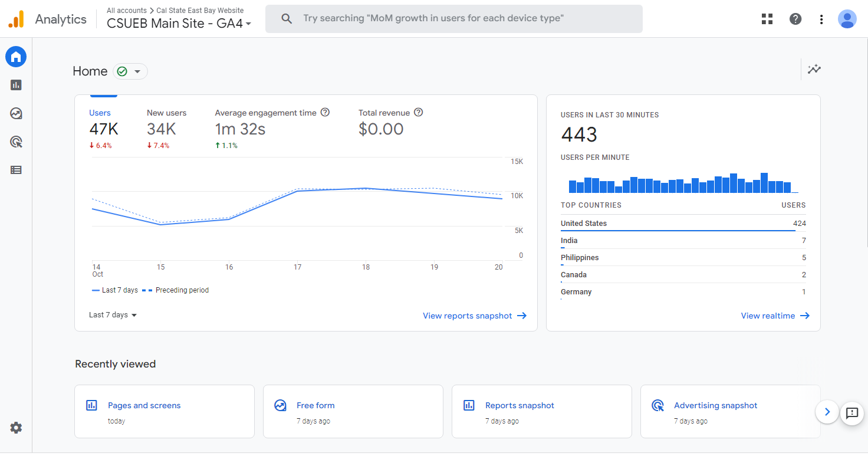Open the Home section in sidebar

16,57
